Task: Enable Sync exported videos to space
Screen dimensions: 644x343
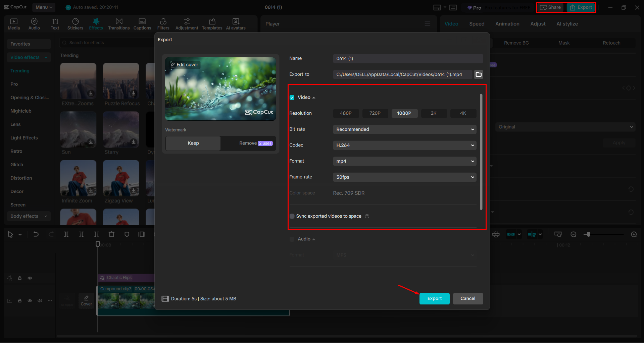Action: coord(292,216)
